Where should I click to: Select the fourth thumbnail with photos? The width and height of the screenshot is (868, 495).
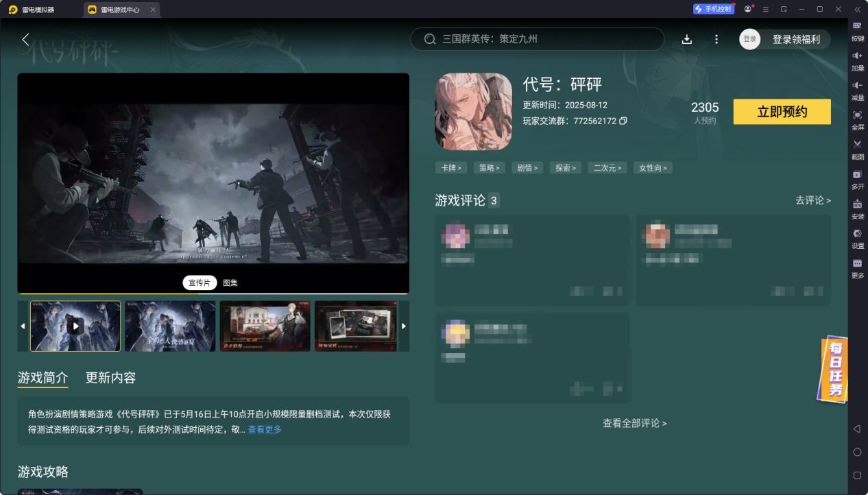(356, 326)
